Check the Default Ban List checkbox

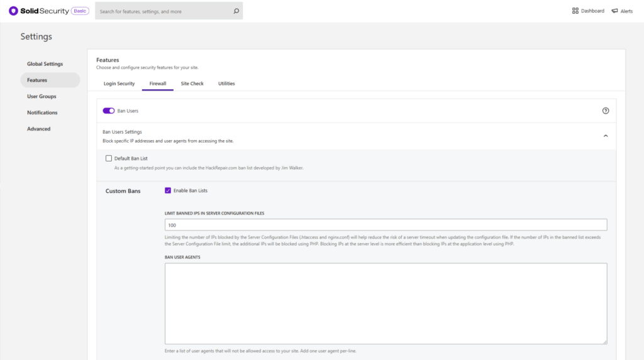(x=109, y=158)
